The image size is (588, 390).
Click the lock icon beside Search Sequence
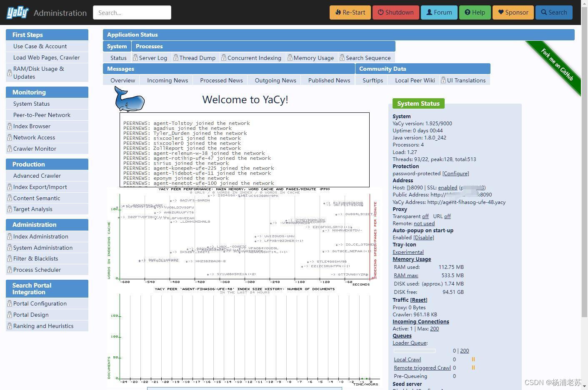click(342, 57)
